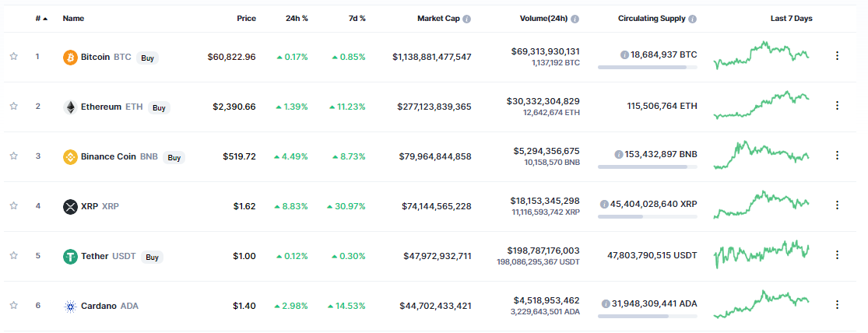Open Ethereum 7-day price chart
This screenshot has width=868, height=333.
click(761, 105)
